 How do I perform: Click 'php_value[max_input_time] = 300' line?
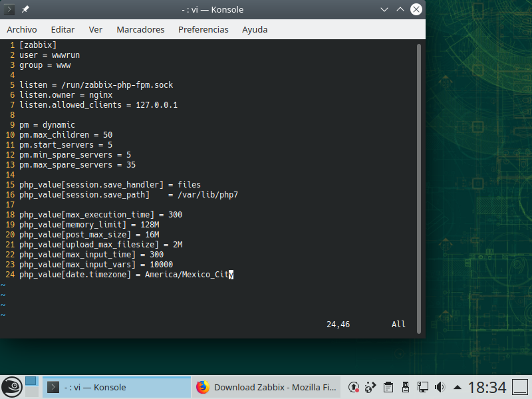[92, 255]
